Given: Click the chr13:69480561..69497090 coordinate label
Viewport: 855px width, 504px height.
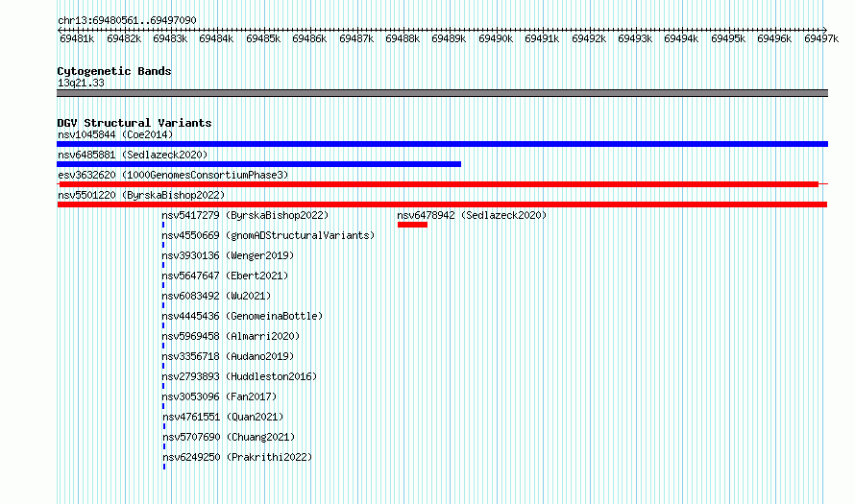Looking at the screenshot, I should pos(127,20).
